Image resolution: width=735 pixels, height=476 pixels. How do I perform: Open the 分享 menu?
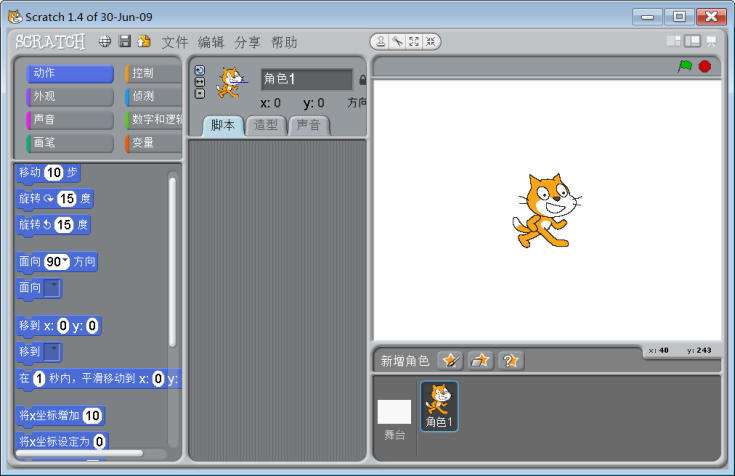coord(248,42)
